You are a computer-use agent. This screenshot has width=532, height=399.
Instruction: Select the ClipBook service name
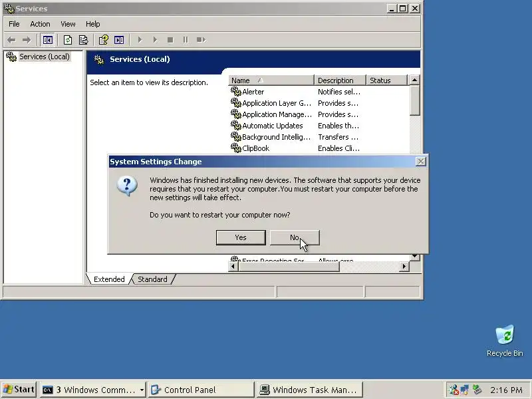[256, 148]
